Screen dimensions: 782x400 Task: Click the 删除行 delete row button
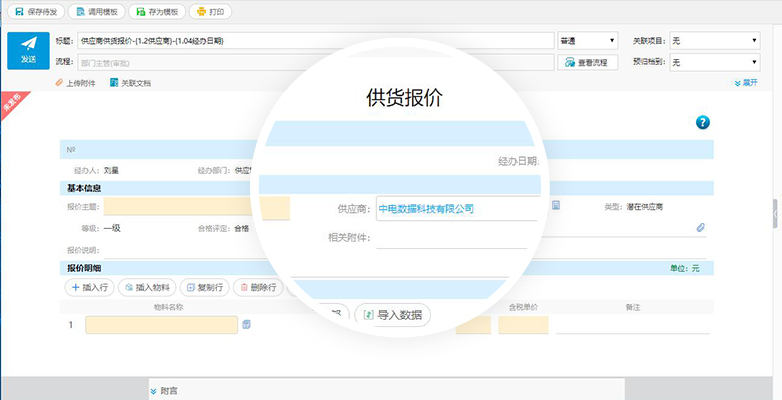[257, 288]
